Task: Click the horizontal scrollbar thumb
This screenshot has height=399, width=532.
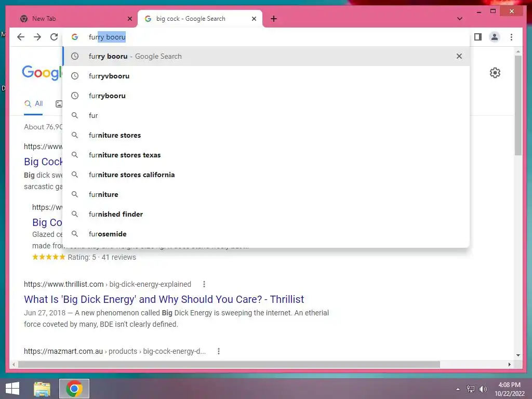Action: point(229,364)
